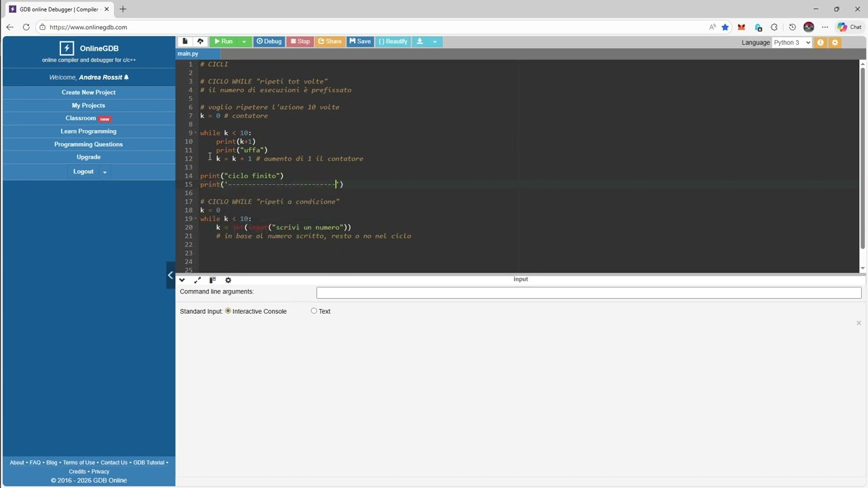The height and width of the screenshot is (488, 868).
Task: Open the FAQ footer link
Action: (35, 462)
